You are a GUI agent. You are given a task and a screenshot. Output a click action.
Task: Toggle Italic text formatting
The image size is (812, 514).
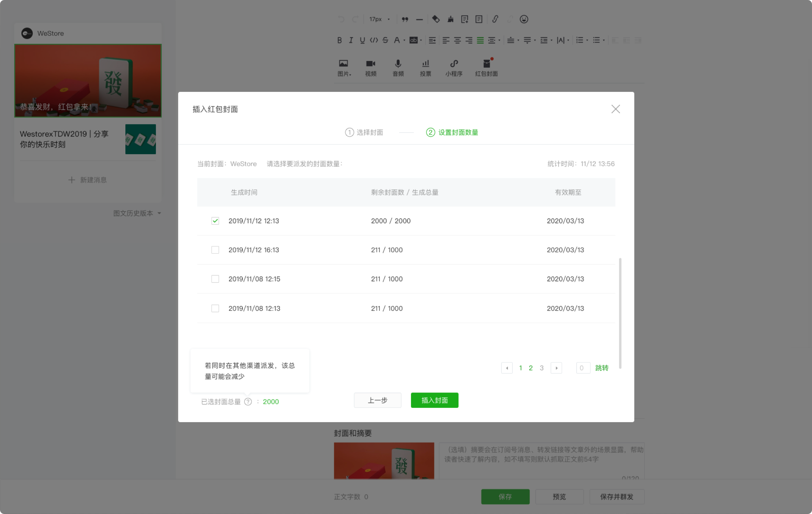pyautogui.click(x=351, y=40)
